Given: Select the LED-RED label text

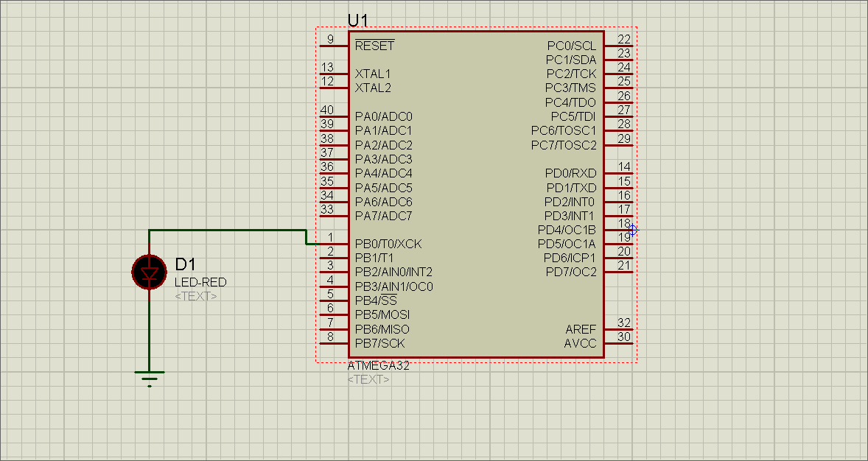Looking at the screenshot, I should pyautogui.click(x=200, y=282).
